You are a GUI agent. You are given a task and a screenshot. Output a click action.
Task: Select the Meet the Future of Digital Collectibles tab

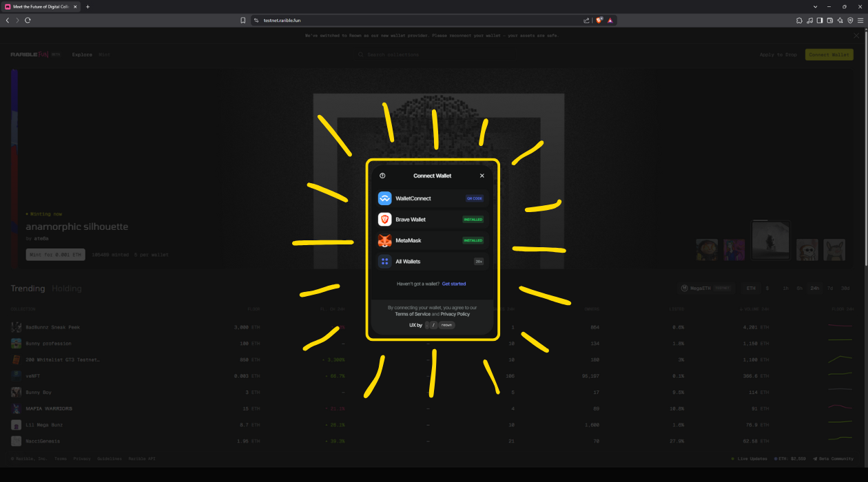pyautogui.click(x=41, y=6)
